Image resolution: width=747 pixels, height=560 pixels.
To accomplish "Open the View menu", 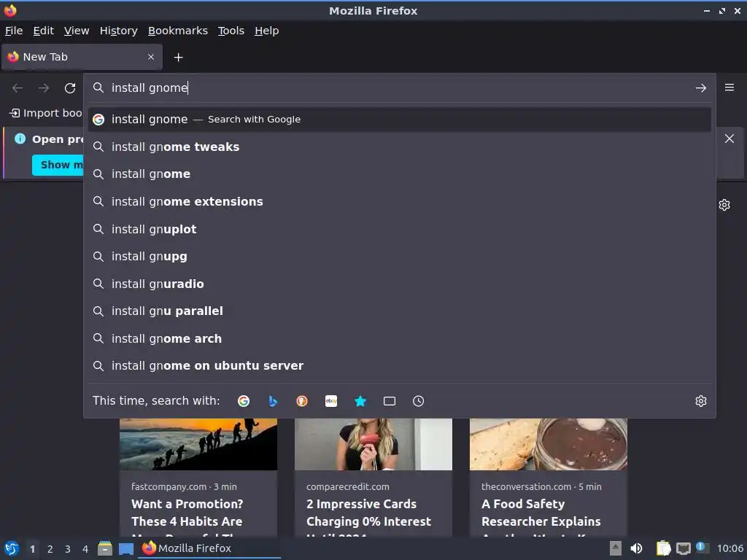I will coord(77,31).
